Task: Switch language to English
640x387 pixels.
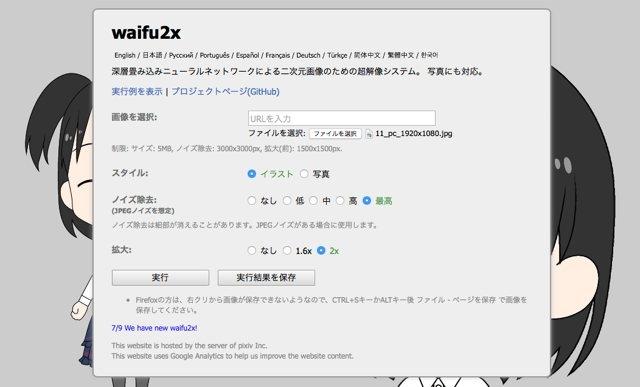Action: click(x=125, y=55)
